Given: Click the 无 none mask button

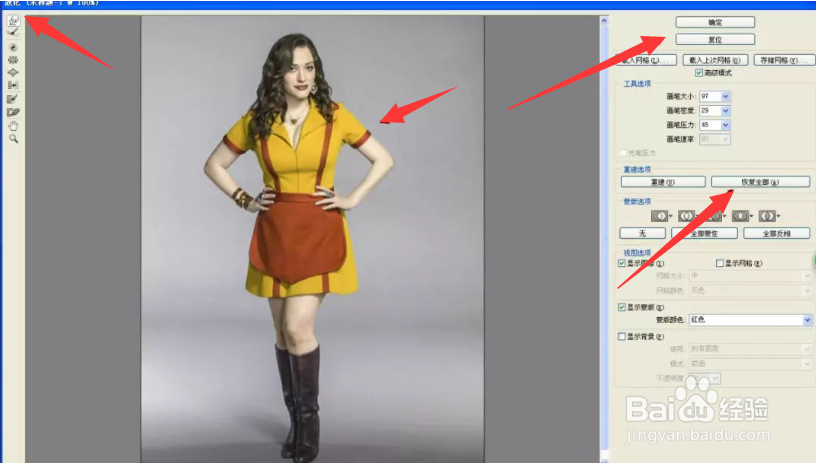Looking at the screenshot, I should [642, 233].
